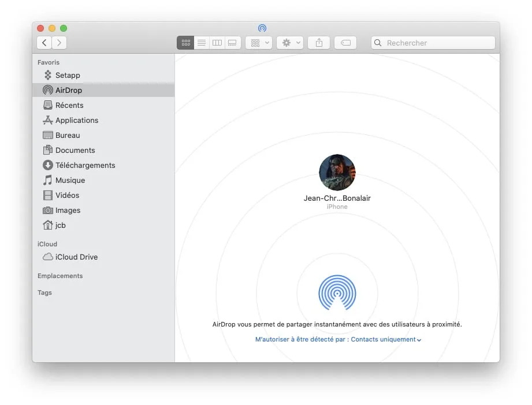Viewport: 532px width, 405px height.
Task: Click the AirDrop icon in title bar
Action: tap(262, 28)
